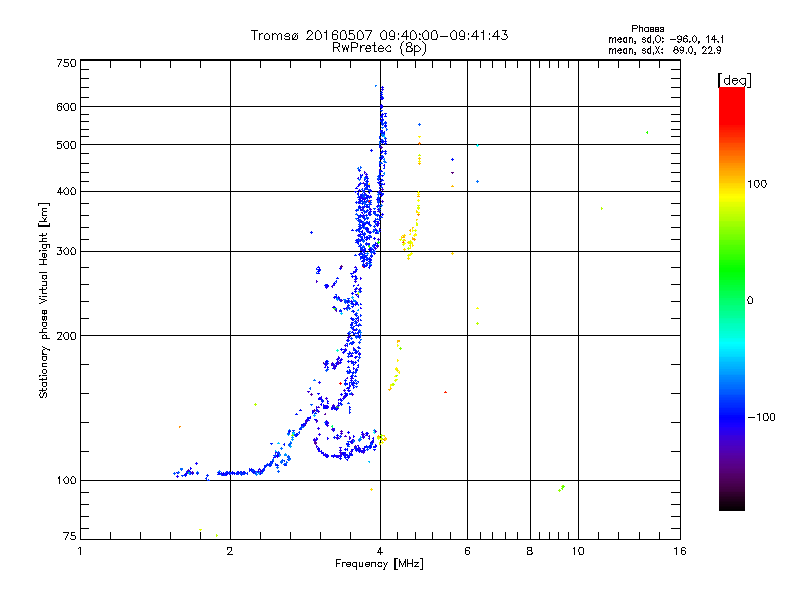Click the "Phases" heading at top right
800x600 pixels.
coord(647,29)
